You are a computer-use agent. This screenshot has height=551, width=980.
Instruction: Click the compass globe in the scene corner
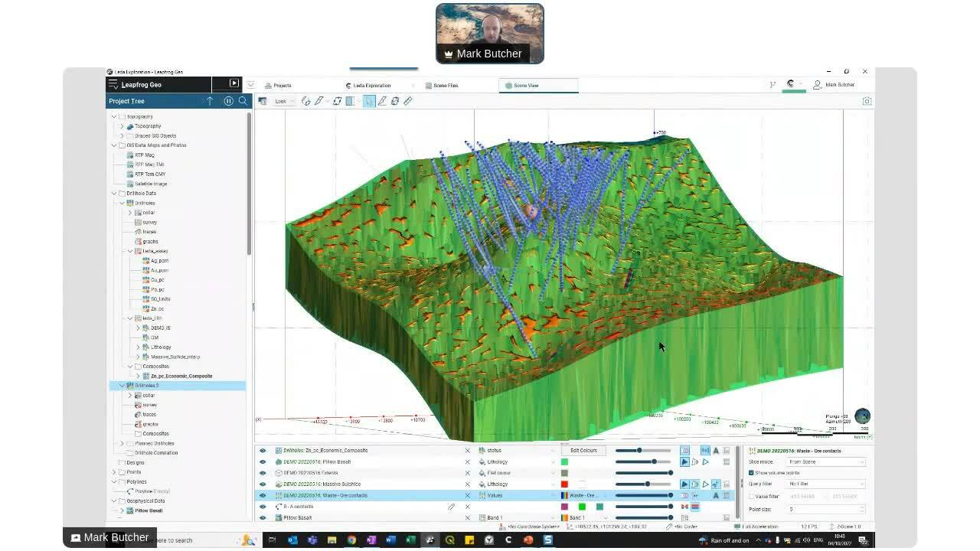pos(862,416)
